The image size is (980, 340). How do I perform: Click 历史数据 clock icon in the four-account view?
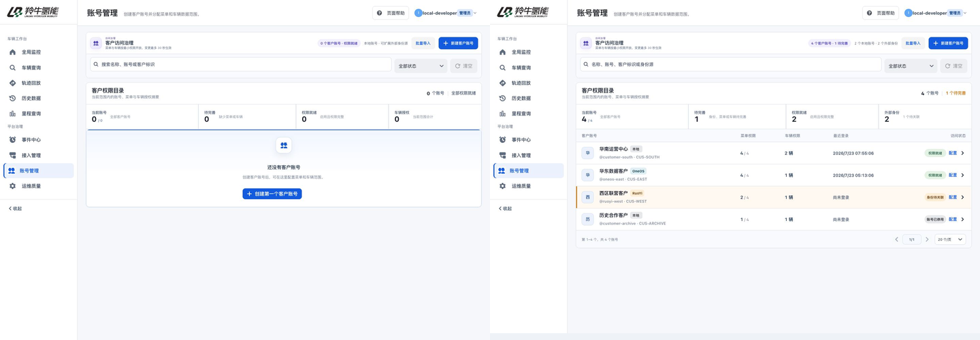[x=502, y=99]
